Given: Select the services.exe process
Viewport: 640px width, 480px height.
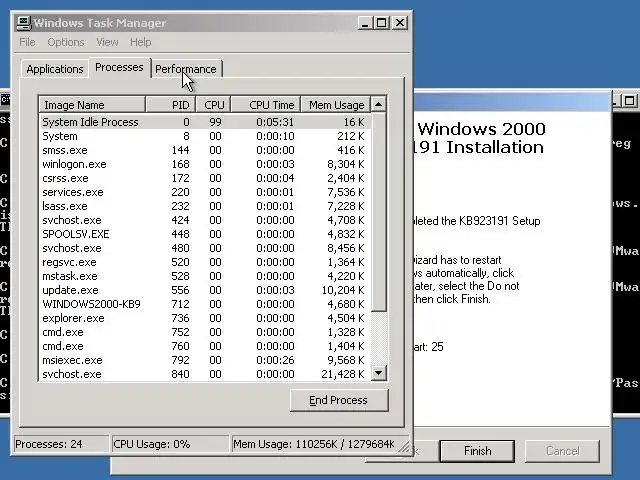Looking at the screenshot, I should [x=205, y=192].
